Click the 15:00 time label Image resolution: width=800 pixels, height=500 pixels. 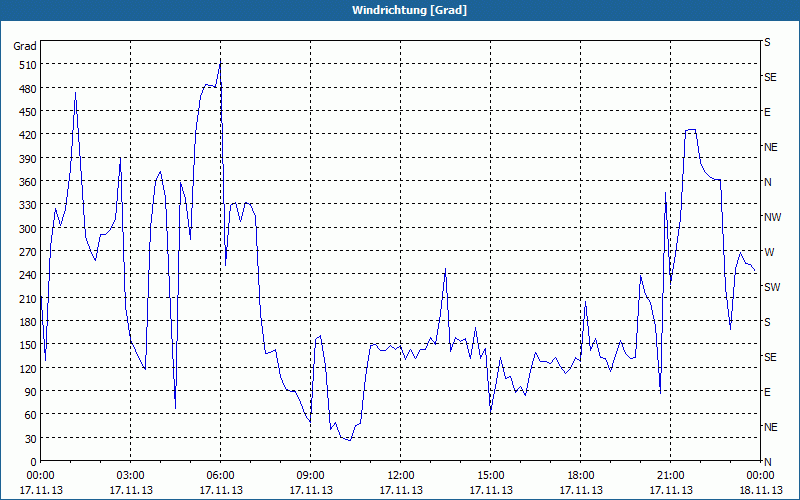[x=491, y=476]
